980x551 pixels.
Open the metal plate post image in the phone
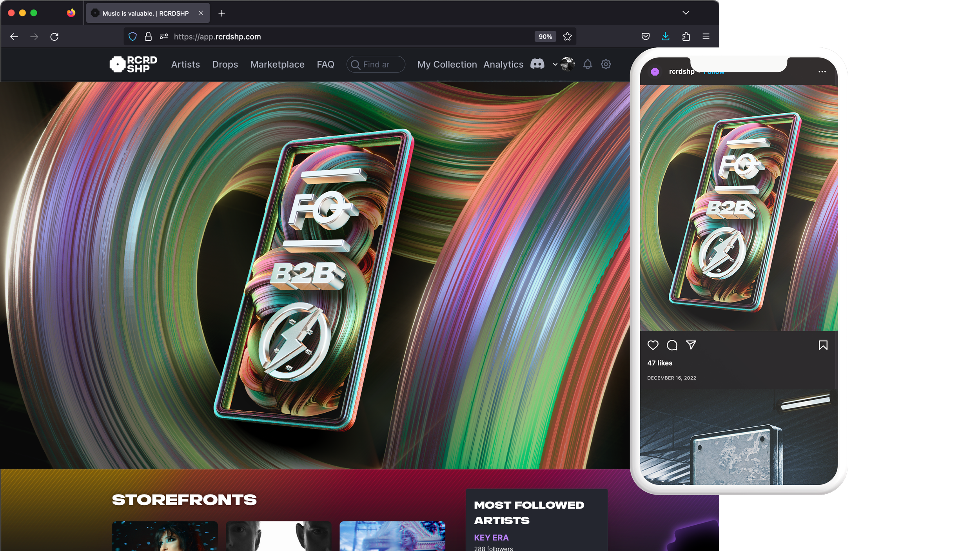pyautogui.click(x=739, y=437)
